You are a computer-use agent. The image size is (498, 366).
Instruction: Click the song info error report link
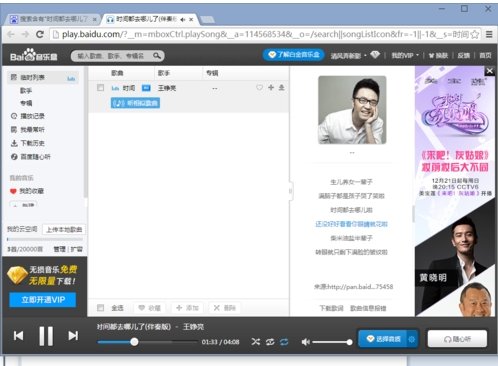(368, 308)
